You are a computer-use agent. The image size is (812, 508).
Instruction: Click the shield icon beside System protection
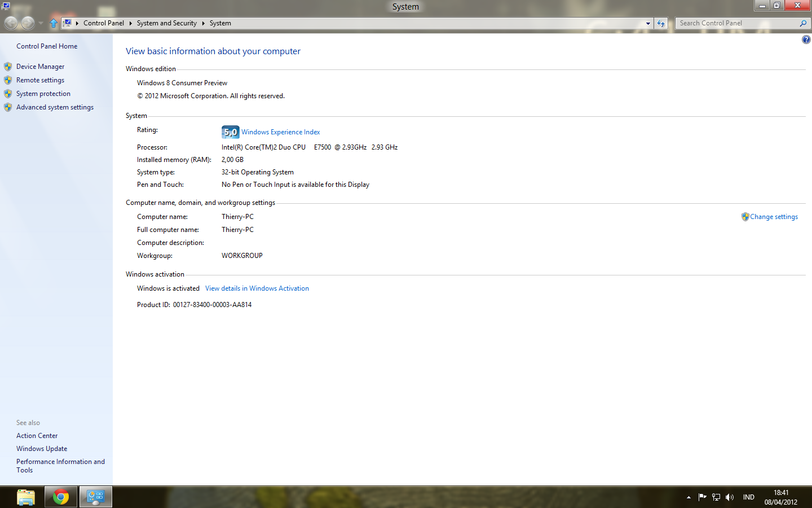coord(8,94)
